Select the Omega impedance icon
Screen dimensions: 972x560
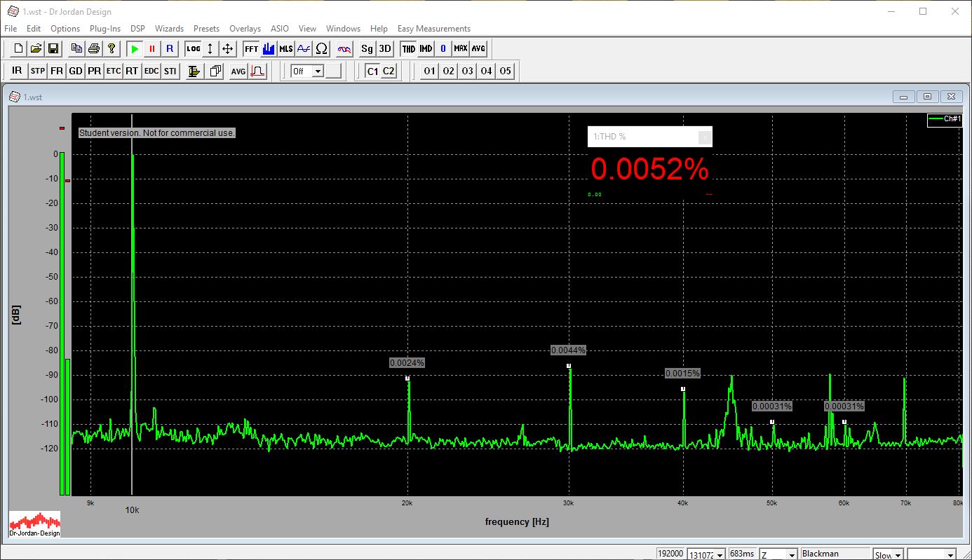coord(322,49)
